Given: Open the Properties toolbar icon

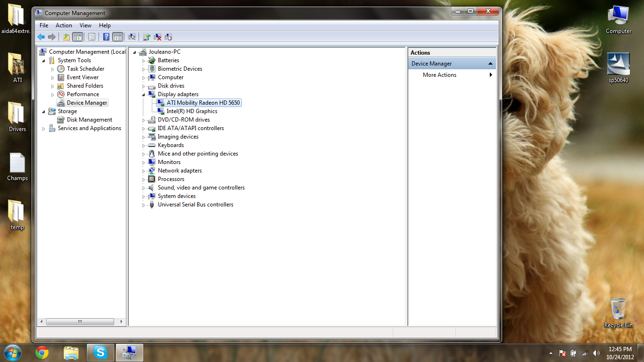Looking at the screenshot, I should pyautogui.click(x=91, y=37).
